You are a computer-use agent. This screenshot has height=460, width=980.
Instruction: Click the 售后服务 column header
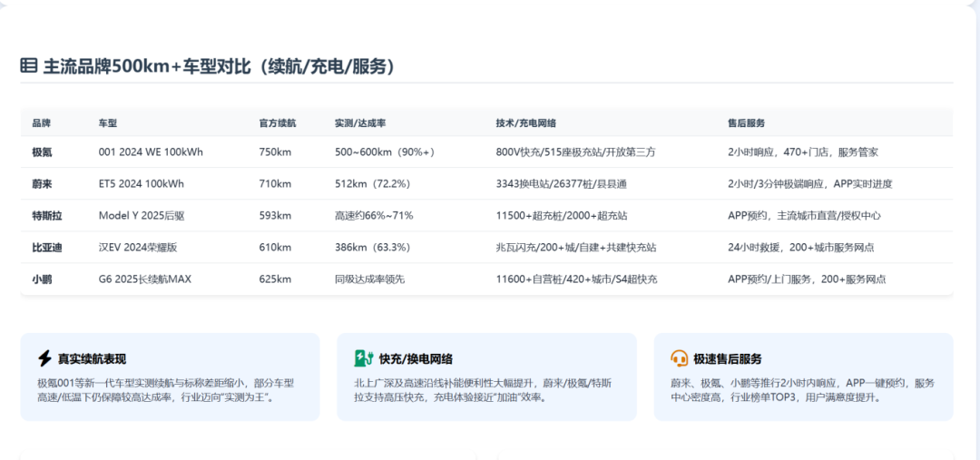click(x=746, y=123)
